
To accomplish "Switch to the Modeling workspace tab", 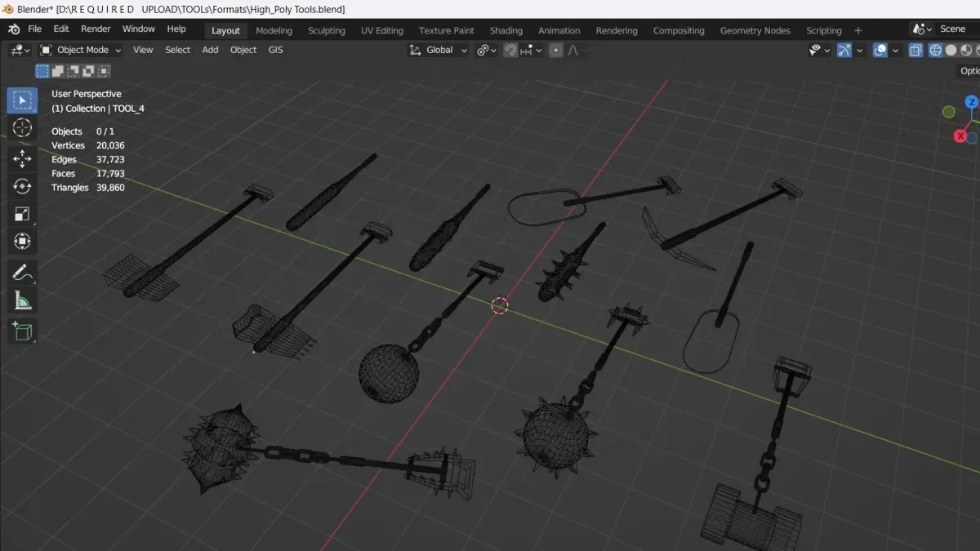I will (x=274, y=30).
